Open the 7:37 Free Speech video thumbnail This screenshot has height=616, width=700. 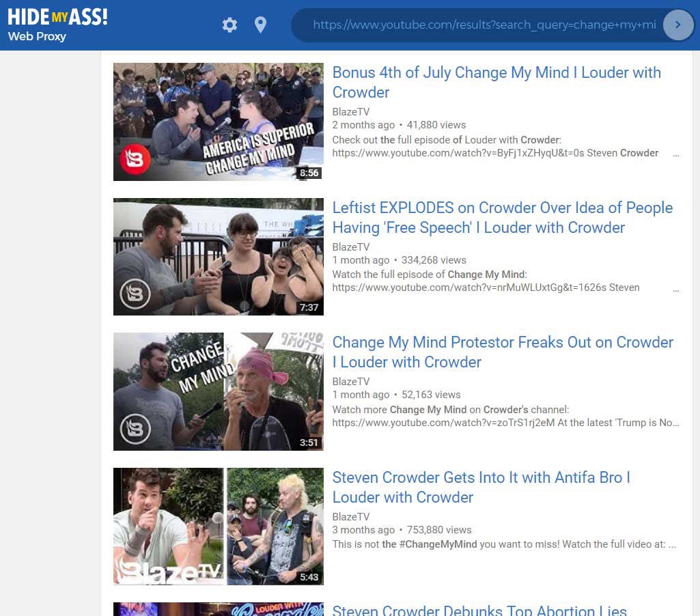pos(219,257)
